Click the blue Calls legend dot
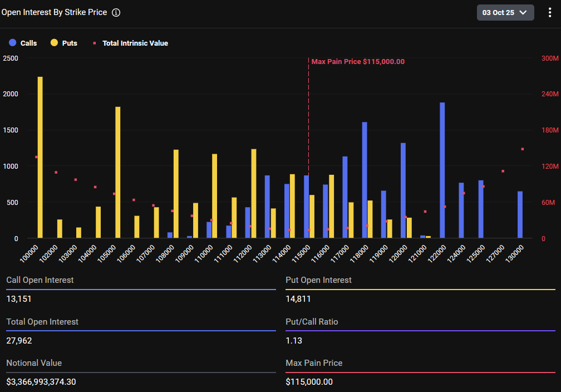Image resolution: width=561 pixels, height=392 pixels. [13, 43]
